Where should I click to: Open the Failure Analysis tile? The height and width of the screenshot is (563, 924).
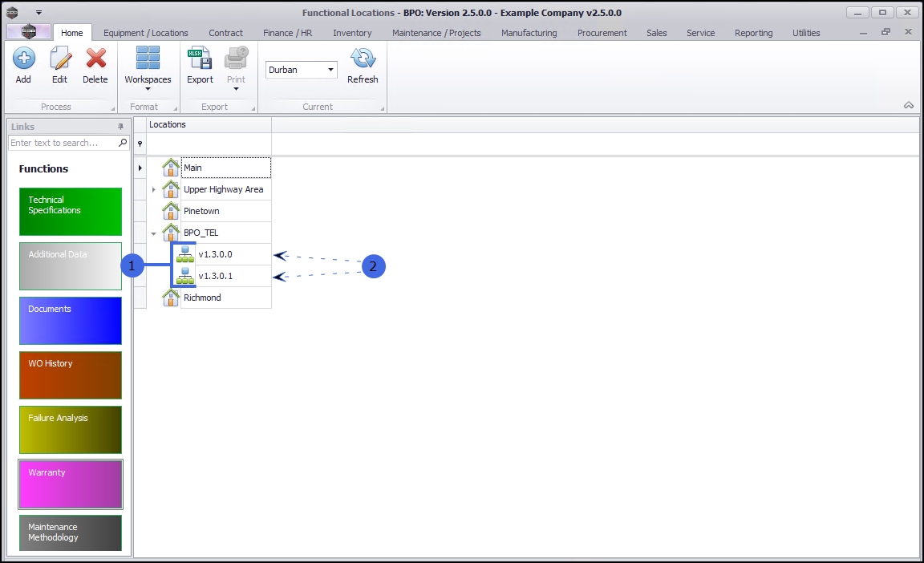pyautogui.click(x=71, y=430)
